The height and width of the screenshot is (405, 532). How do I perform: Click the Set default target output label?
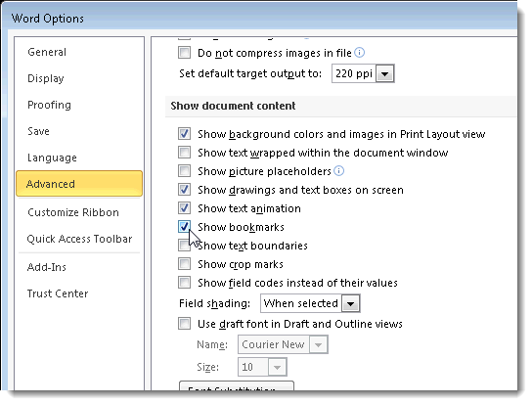(x=250, y=73)
